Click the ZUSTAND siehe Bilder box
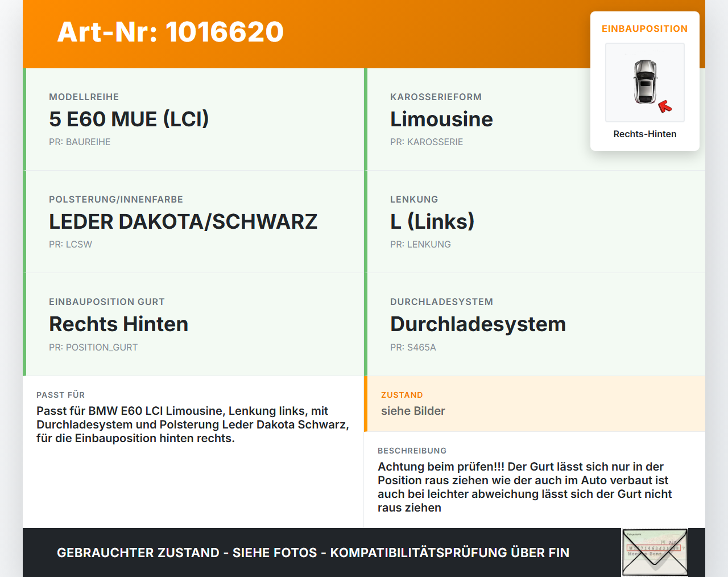Image resolution: width=728 pixels, height=577 pixels. [535, 403]
